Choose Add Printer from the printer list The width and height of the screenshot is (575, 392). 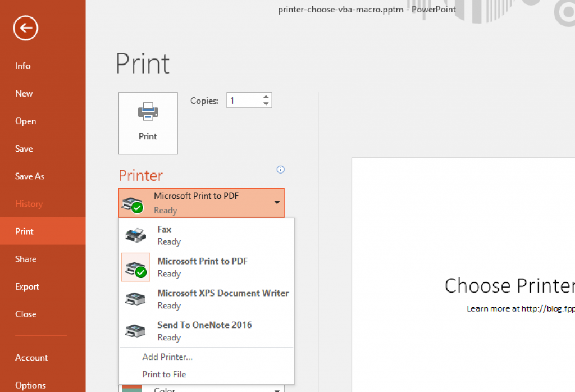(x=167, y=357)
